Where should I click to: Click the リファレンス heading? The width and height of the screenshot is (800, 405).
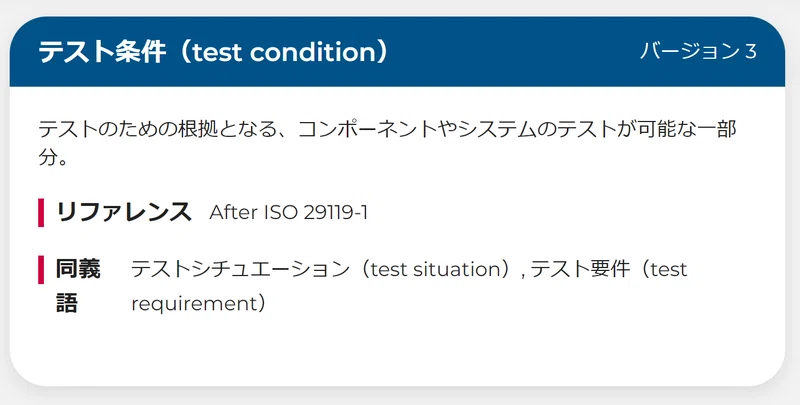123,212
